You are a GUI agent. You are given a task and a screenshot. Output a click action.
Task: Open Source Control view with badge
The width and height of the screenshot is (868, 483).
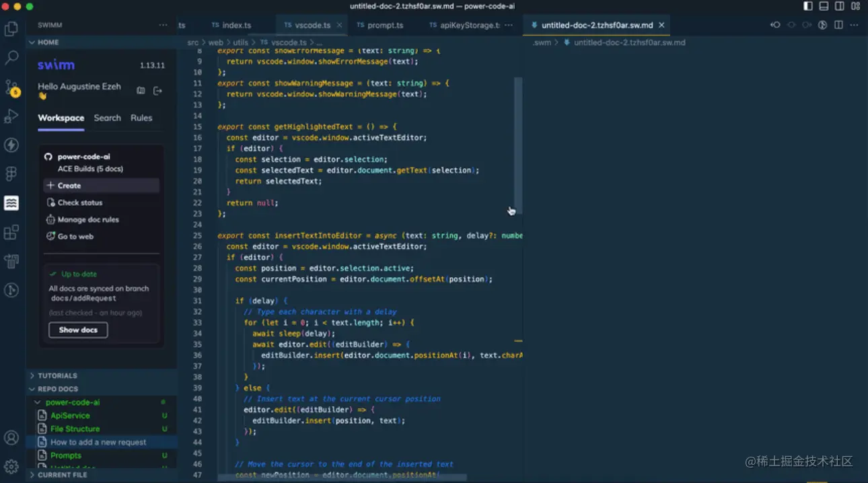[11, 87]
